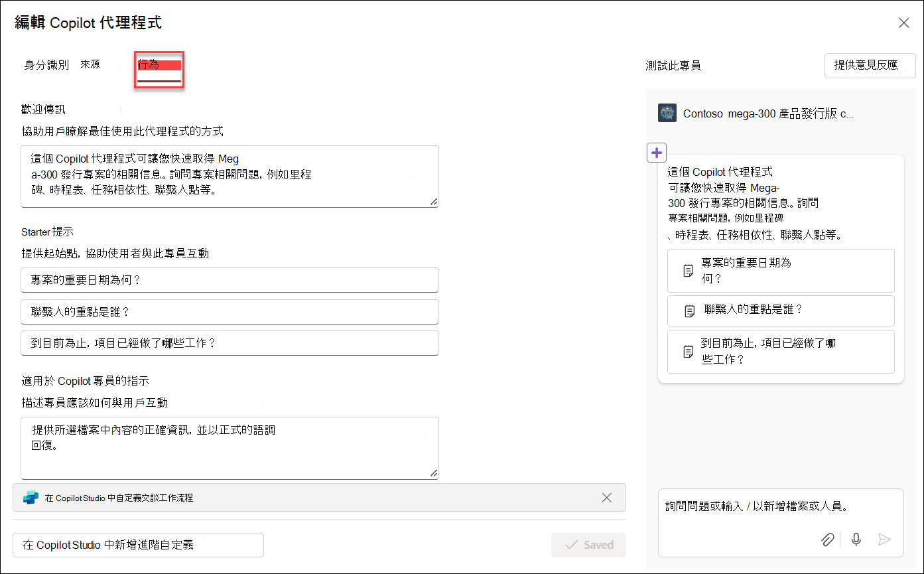Click the paperclip attach icon
The image size is (924, 574).
coord(827,539)
